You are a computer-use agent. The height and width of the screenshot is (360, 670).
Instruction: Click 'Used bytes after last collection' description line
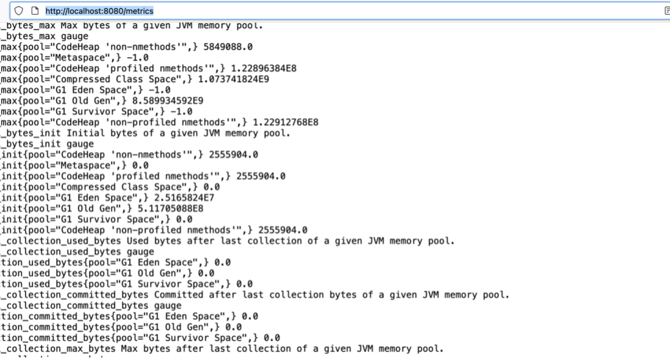(x=227, y=241)
